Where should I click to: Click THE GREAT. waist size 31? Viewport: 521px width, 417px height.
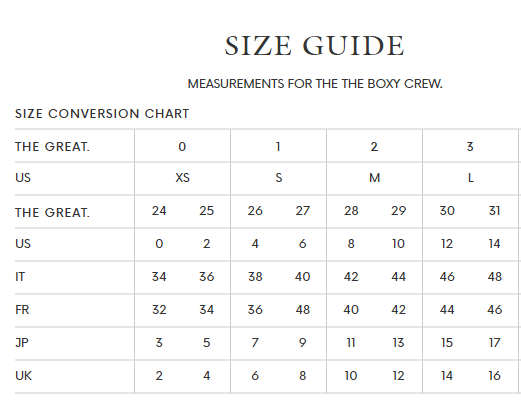[x=494, y=211]
